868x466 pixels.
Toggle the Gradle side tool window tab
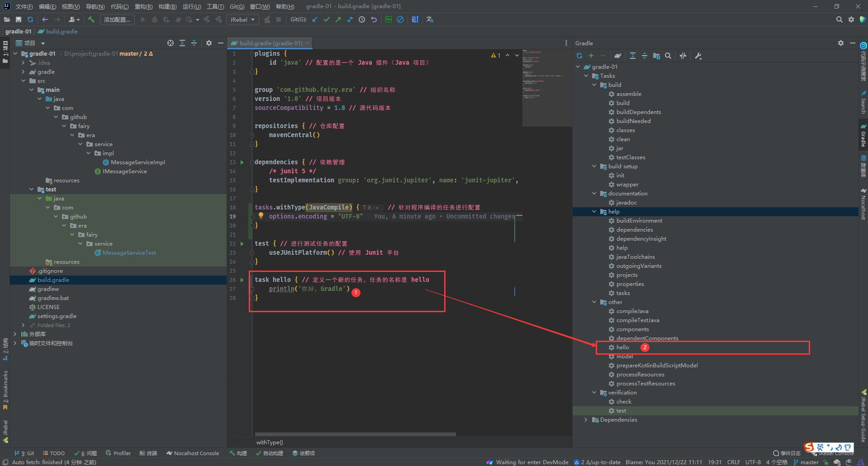click(863, 135)
